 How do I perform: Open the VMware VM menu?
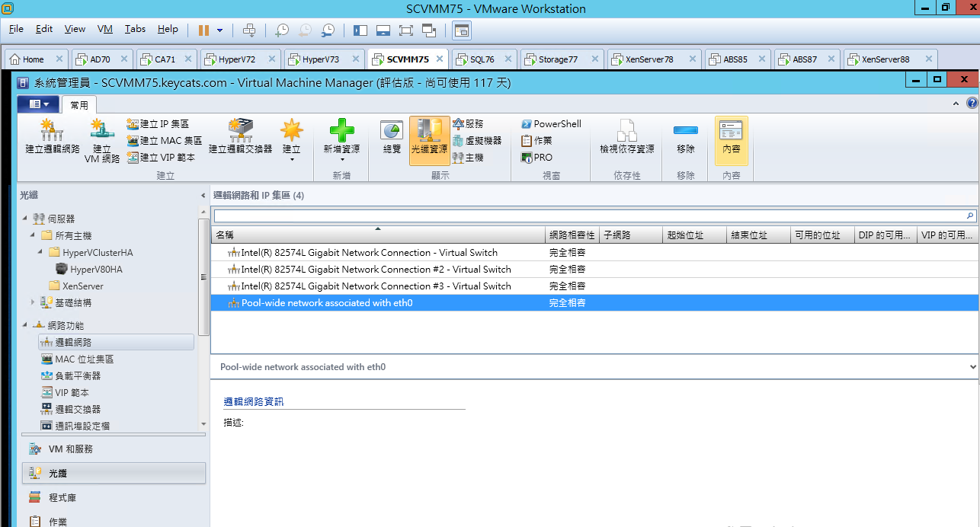[x=105, y=29]
